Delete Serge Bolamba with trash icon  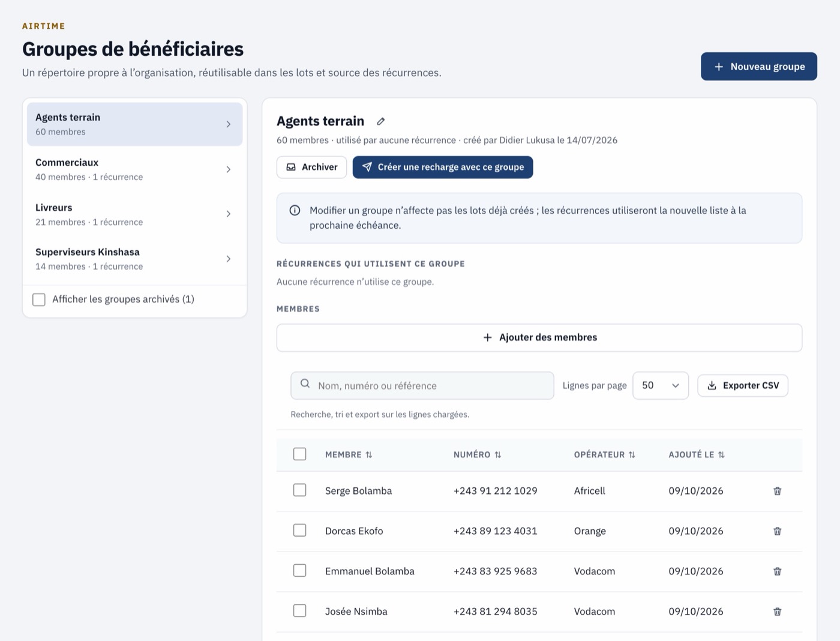pyautogui.click(x=777, y=491)
